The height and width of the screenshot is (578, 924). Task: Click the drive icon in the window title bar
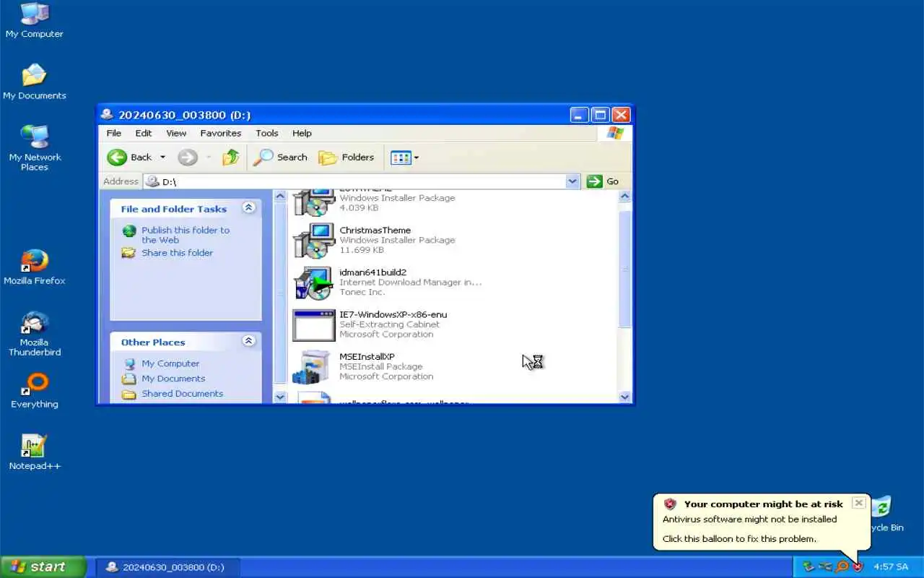[x=108, y=114]
